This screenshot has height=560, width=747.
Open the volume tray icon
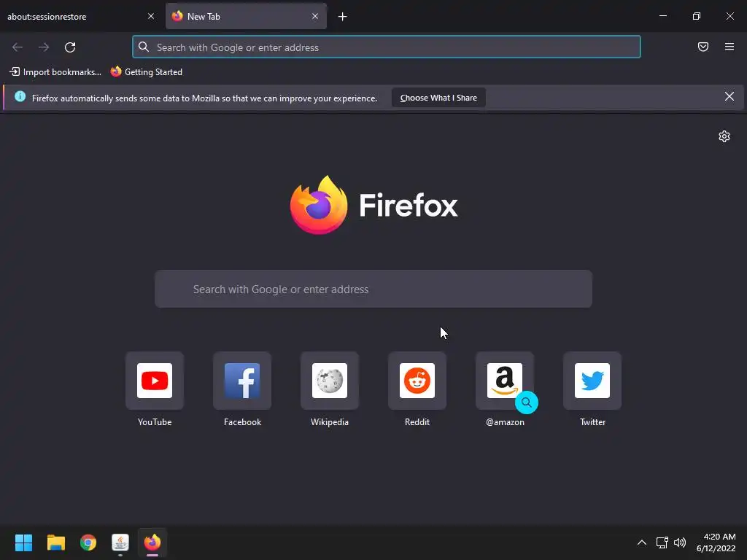(680, 542)
